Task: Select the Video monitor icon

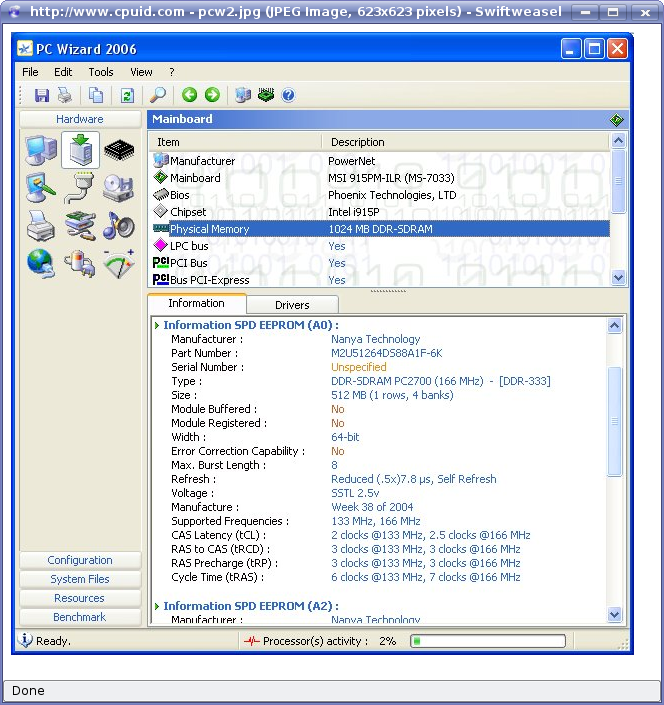Action: point(41,187)
